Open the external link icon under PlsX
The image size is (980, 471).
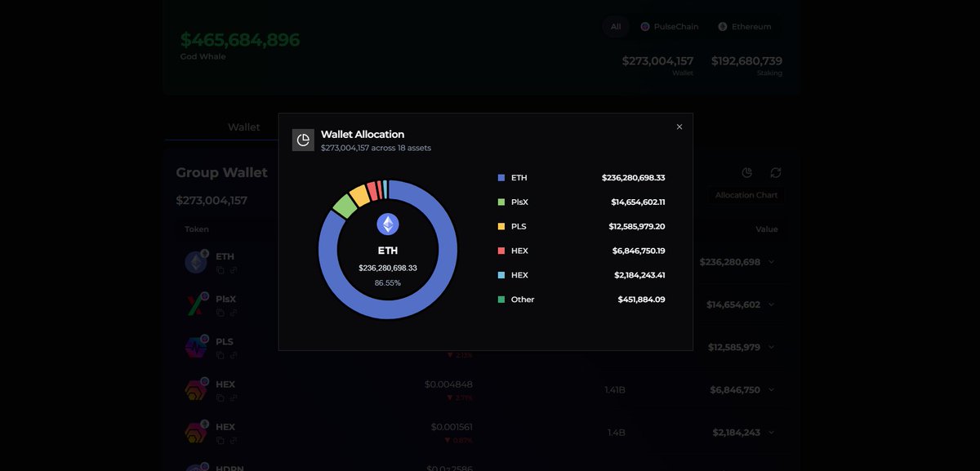(x=234, y=313)
